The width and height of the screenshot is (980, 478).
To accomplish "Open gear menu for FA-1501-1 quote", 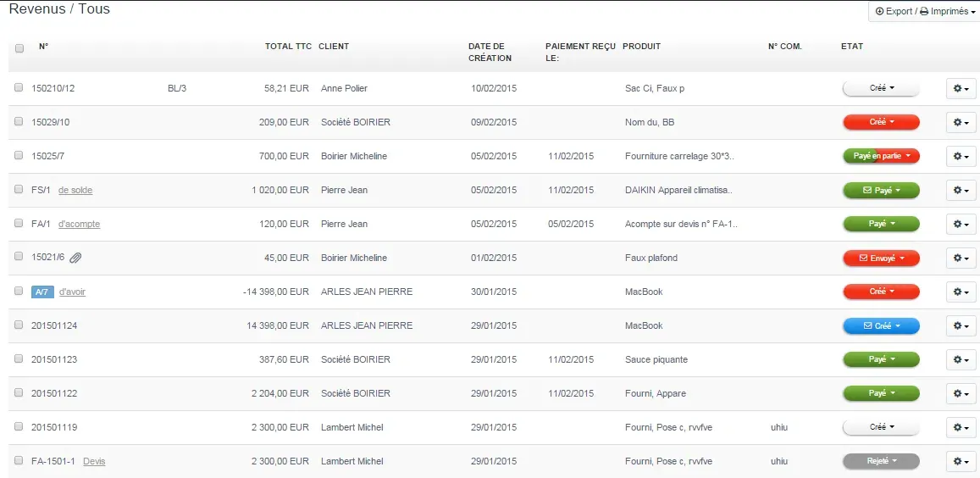I will click(x=961, y=461).
